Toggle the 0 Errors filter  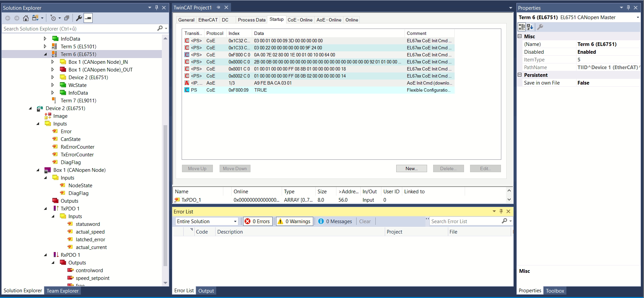tap(258, 221)
